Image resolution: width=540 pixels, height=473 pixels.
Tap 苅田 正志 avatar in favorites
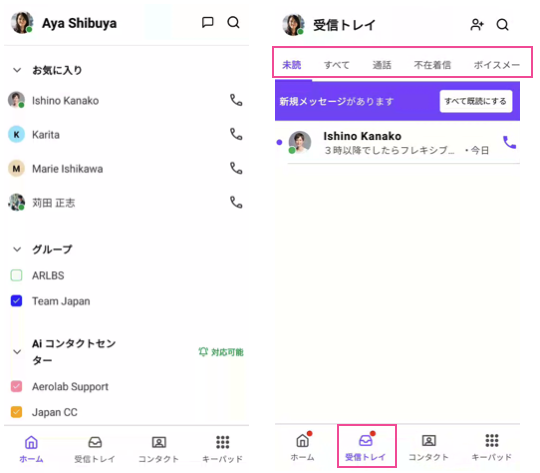tap(16, 202)
